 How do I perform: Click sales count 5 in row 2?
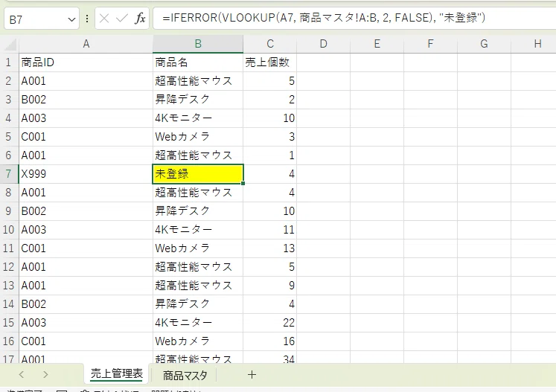pos(270,81)
